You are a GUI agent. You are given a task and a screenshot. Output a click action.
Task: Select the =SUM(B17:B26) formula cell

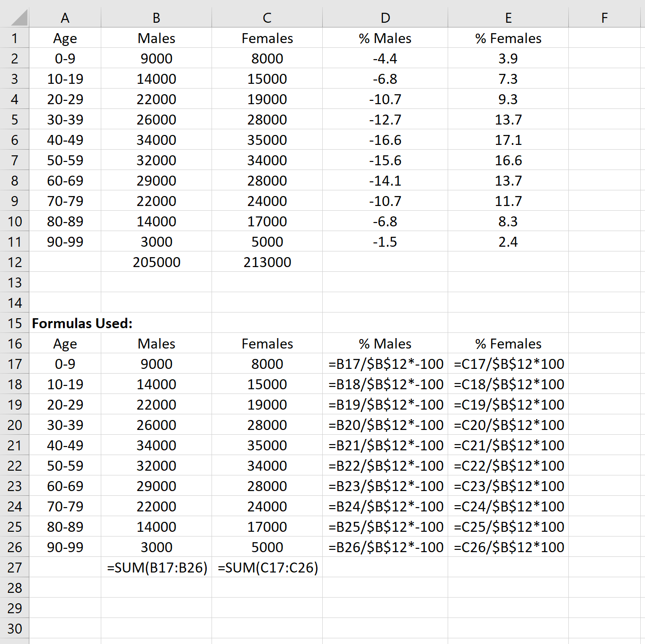156,567
